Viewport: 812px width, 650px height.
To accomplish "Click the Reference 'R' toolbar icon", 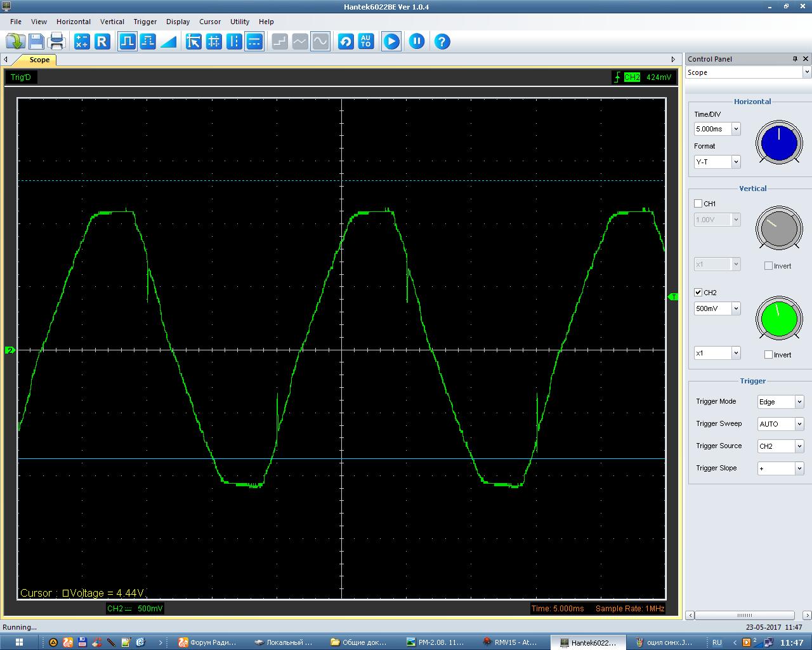I will click(x=102, y=42).
